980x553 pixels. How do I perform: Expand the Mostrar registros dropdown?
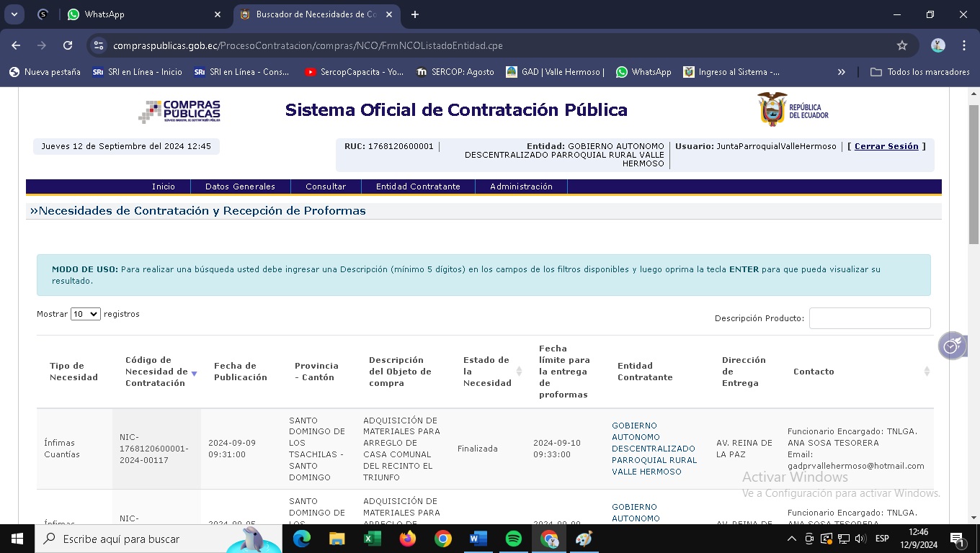point(85,315)
